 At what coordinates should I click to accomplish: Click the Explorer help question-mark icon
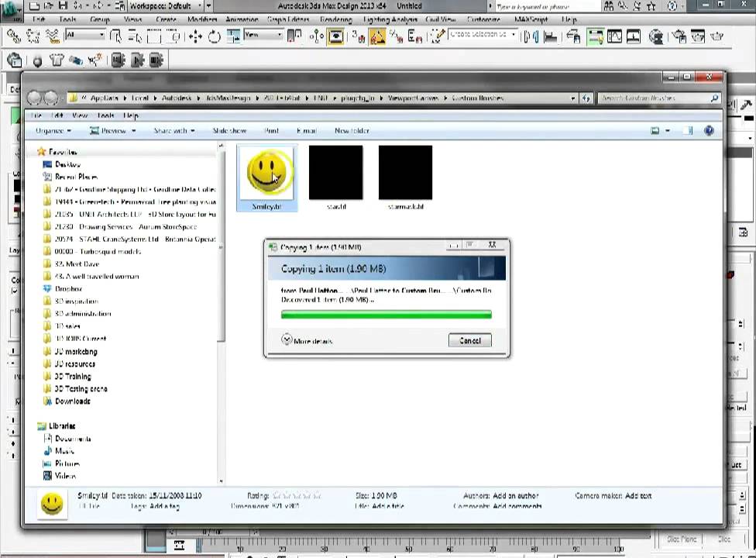pos(709,131)
